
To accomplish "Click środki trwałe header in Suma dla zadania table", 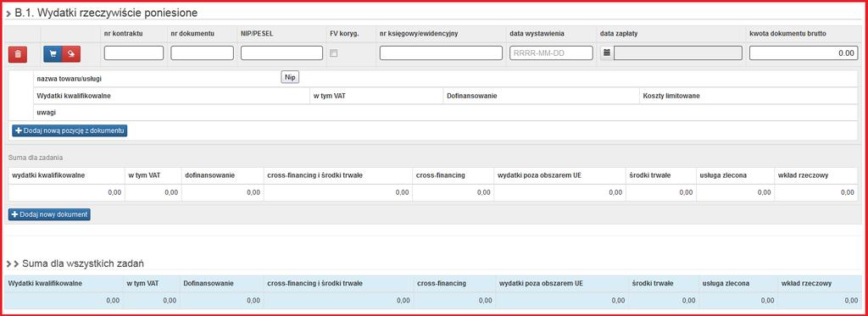I will coord(650,175).
